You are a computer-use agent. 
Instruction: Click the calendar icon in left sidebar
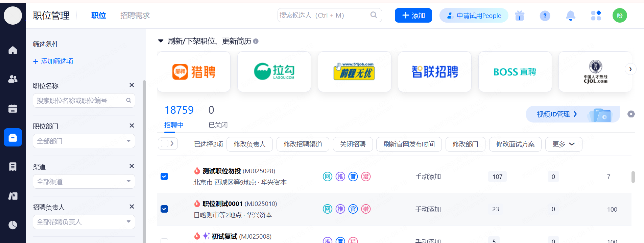[13, 108]
